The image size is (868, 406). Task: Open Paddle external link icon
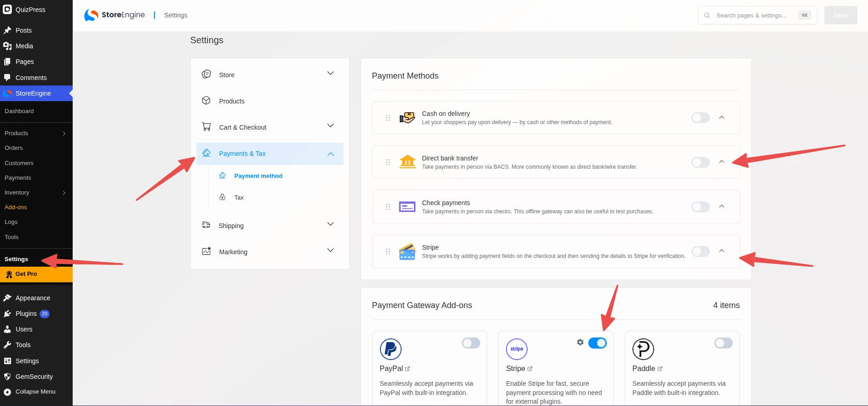[660, 369]
